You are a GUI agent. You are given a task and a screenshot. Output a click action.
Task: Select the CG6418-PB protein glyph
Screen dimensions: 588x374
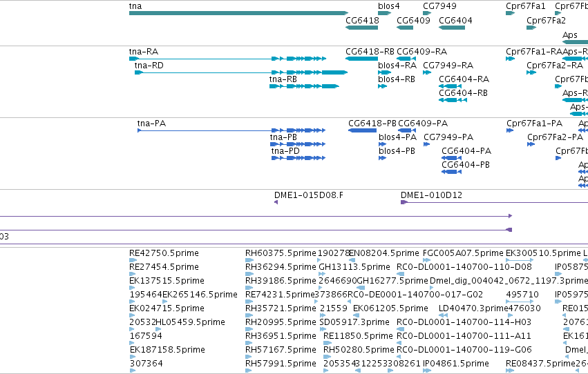point(362,130)
